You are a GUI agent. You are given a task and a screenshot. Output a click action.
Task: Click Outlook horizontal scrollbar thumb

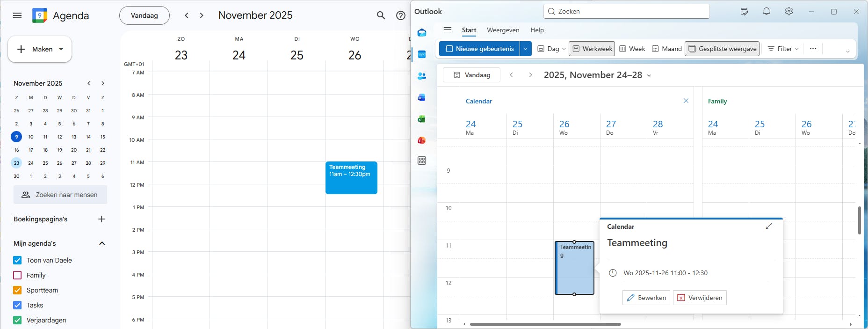pyautogui.click(x=545, y=324)
